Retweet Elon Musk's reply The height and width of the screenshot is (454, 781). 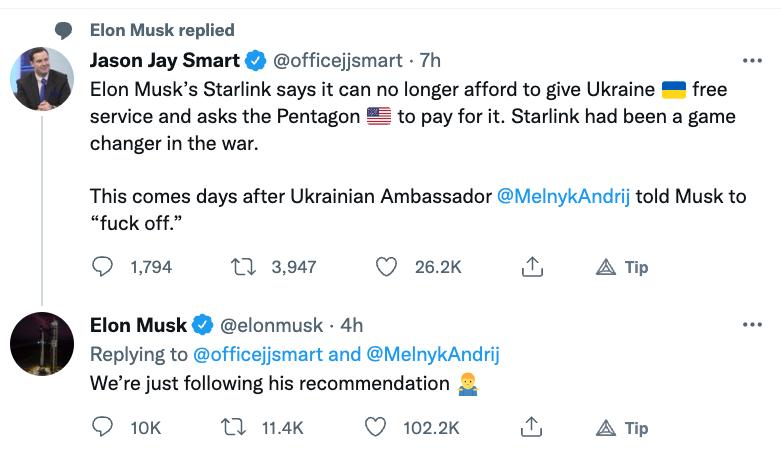(233, 427)
